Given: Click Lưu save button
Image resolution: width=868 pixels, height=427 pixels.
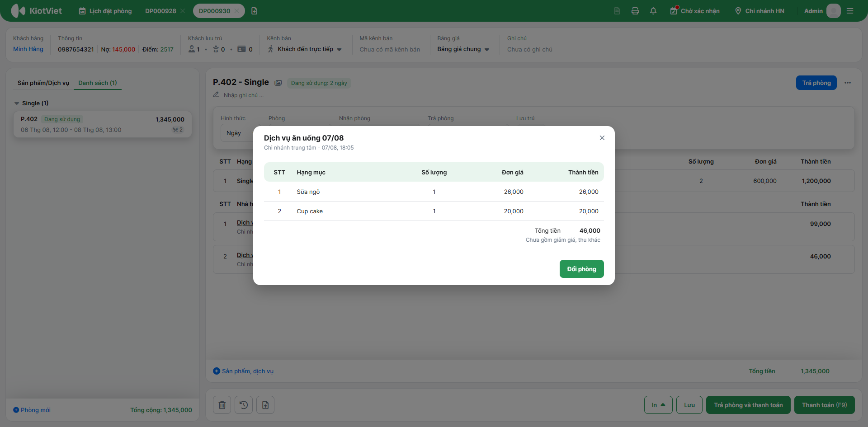Looking at the screenshot, I should 689,405.
